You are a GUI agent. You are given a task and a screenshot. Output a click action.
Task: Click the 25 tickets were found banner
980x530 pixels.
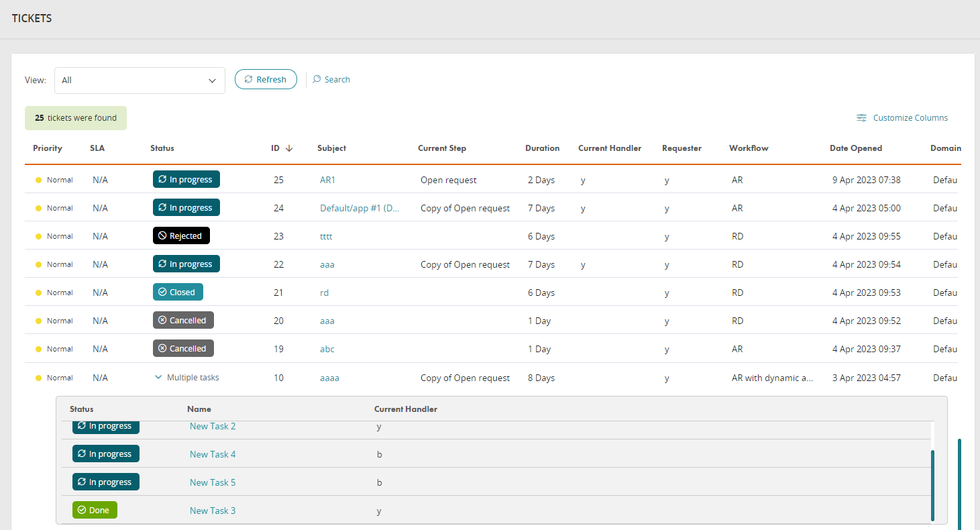tap(76, 118)
